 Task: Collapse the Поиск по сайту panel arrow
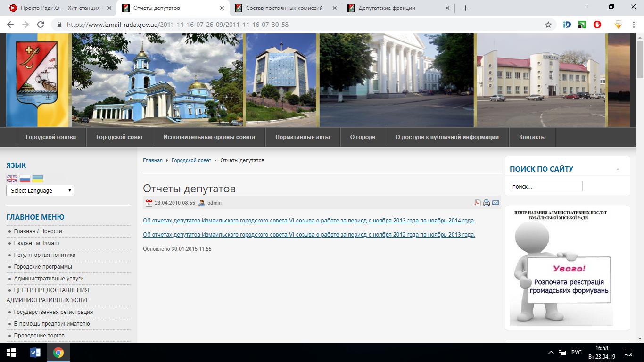618,169
